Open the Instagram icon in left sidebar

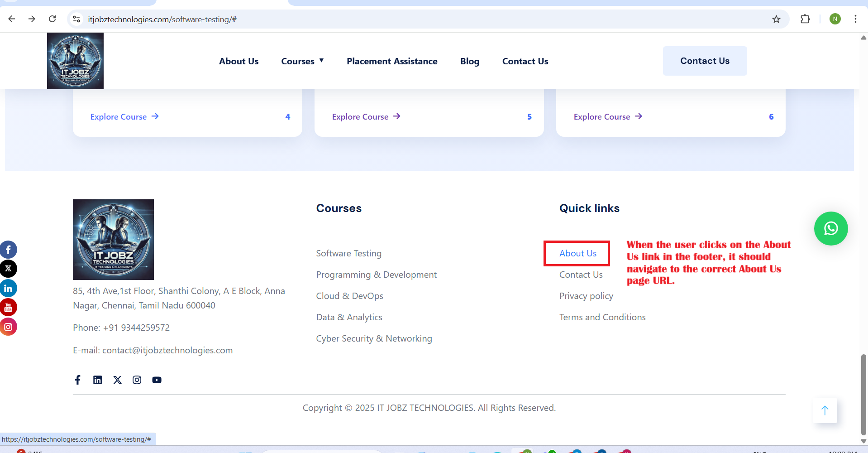pyautogui.click(x=8, y=327)
